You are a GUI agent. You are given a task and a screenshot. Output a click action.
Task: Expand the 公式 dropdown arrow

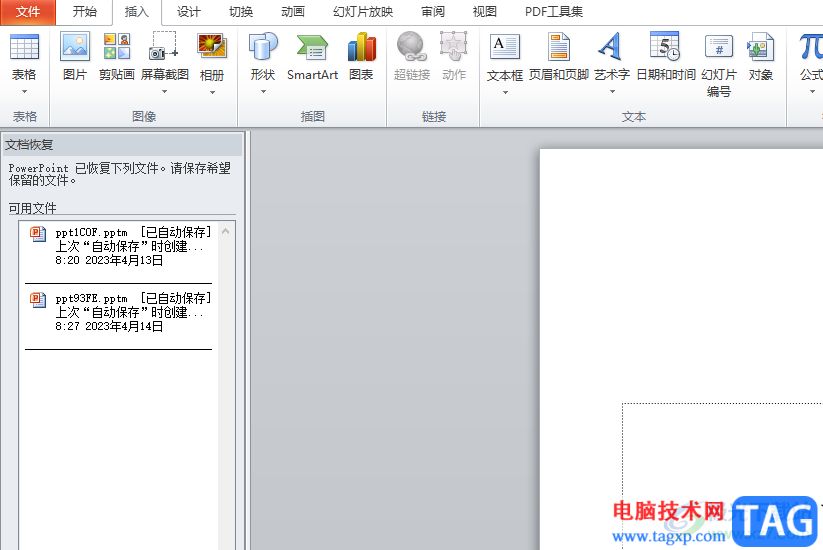click(x=812, y=92)
